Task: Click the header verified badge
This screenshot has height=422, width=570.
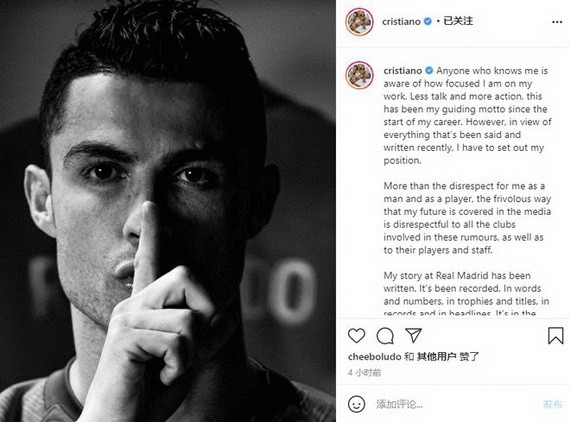Action: (428, 21)
